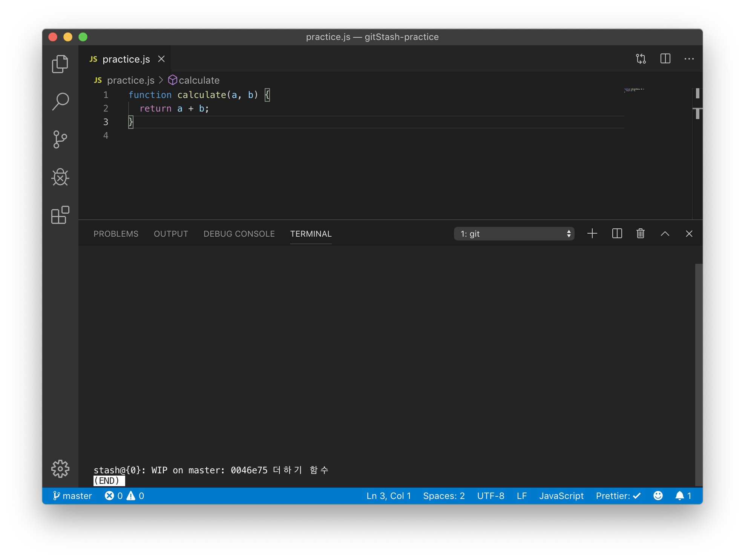Switch to the DEBUG CONSOLE tab
The image size is (745, 560).
pos(239,234)
